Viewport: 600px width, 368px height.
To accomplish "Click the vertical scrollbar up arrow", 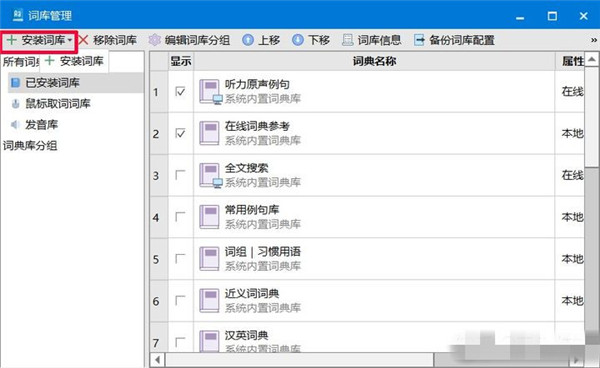I will click(x=592, y=59).
